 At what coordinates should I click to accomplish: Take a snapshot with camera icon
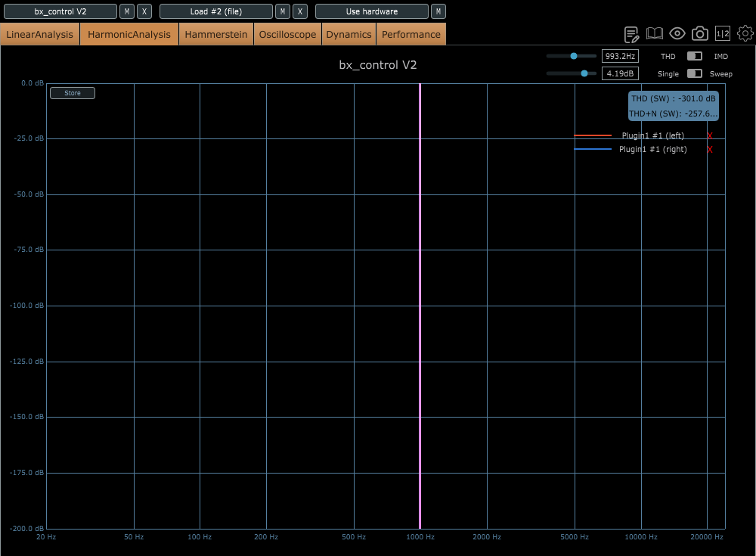699,33
